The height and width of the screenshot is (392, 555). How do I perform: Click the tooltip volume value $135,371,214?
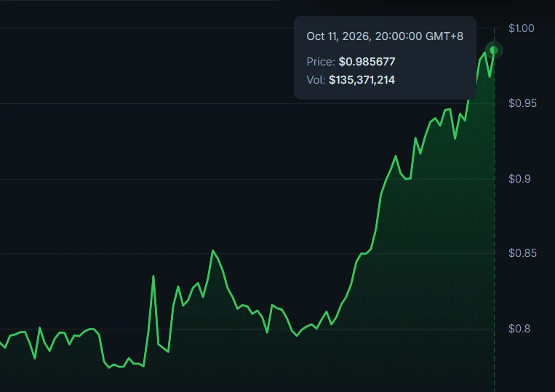coord(362,80)
